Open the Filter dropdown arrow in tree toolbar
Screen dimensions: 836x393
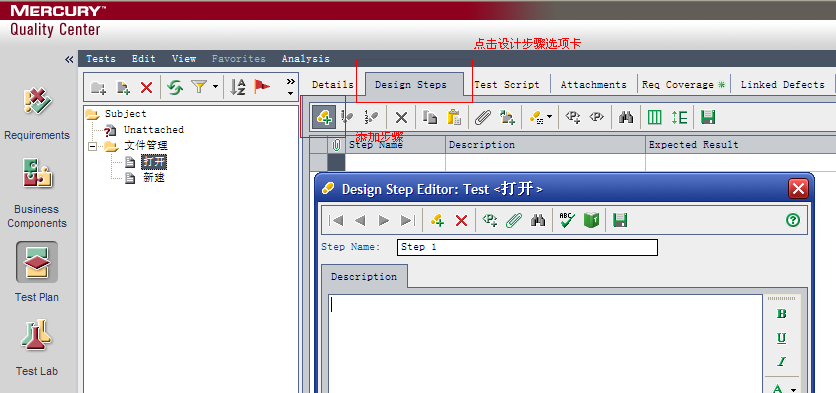click(x=215, y=87)
